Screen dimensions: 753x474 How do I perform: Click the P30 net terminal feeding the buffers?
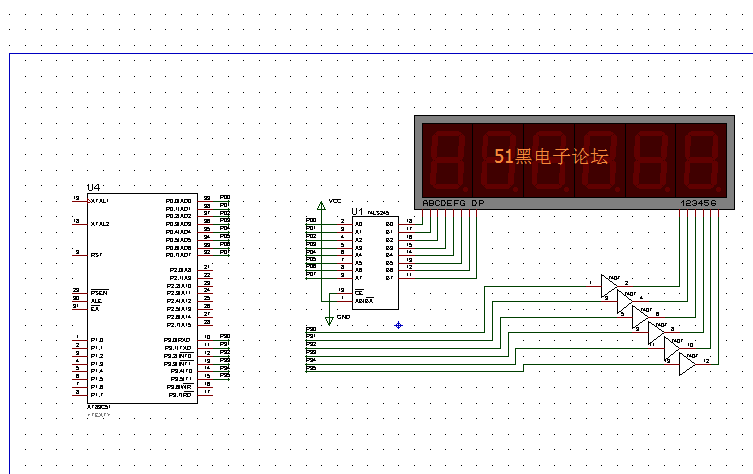tap(311, 330)
